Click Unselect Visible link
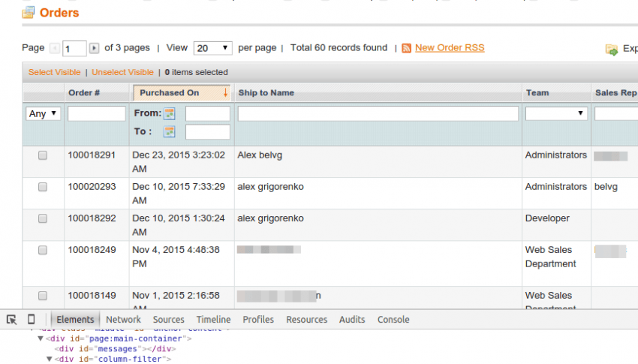 coord(122,72)
